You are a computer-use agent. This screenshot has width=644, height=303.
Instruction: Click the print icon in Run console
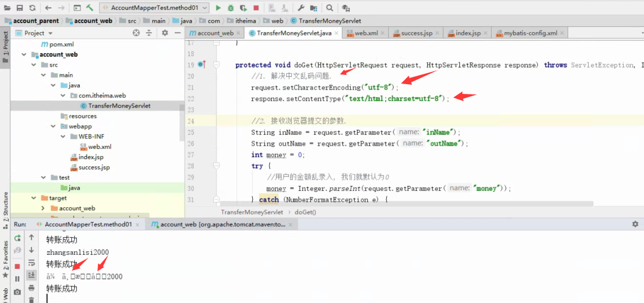tap(31, 287)
